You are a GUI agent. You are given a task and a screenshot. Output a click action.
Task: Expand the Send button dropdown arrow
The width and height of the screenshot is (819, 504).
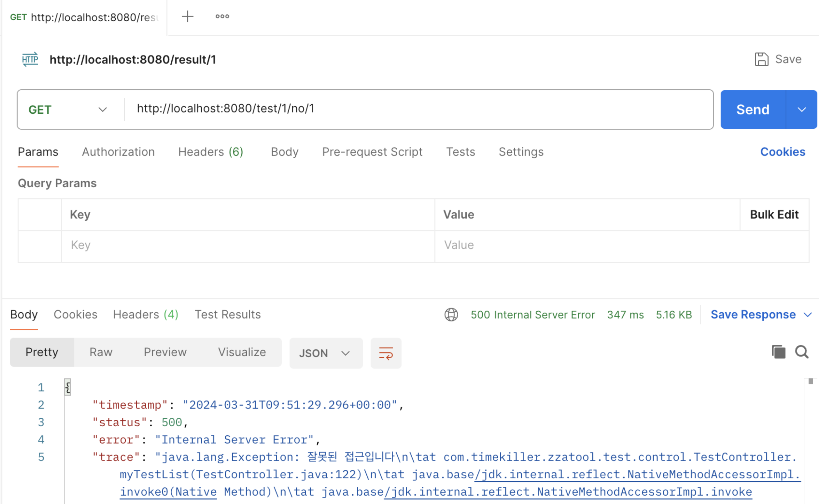click(x=802, y=109)
